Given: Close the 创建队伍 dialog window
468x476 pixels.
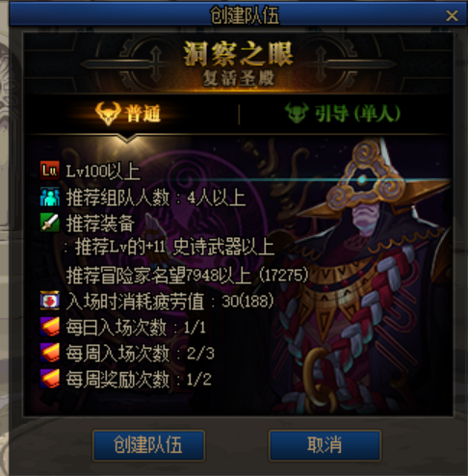Looking at the screenshot, I should pos(452,15).
